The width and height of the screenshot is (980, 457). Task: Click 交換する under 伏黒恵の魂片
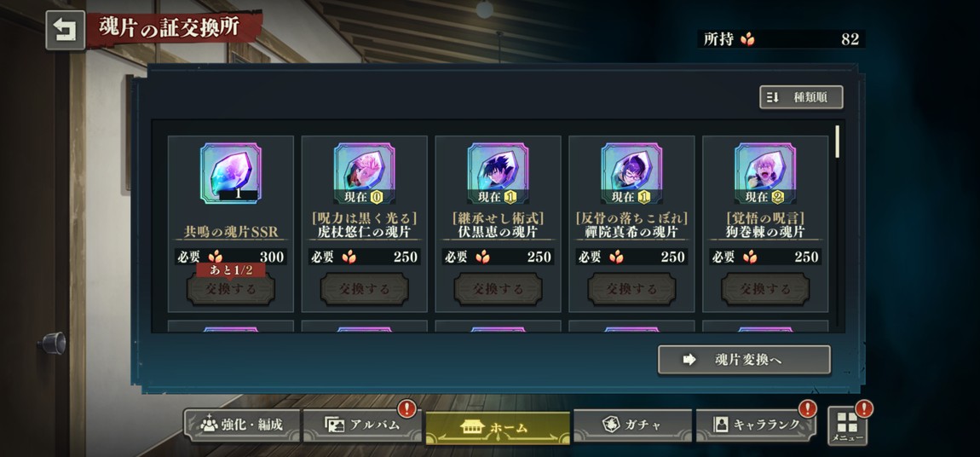499,289
